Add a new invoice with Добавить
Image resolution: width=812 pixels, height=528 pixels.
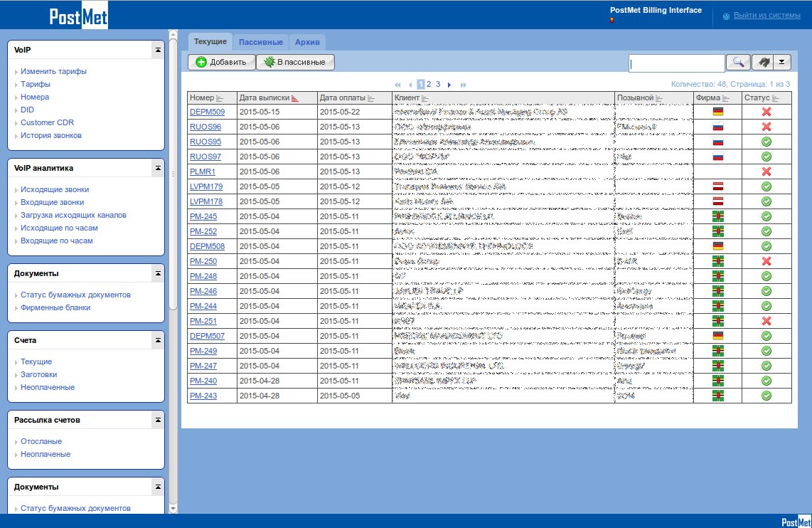click(222, 62)
